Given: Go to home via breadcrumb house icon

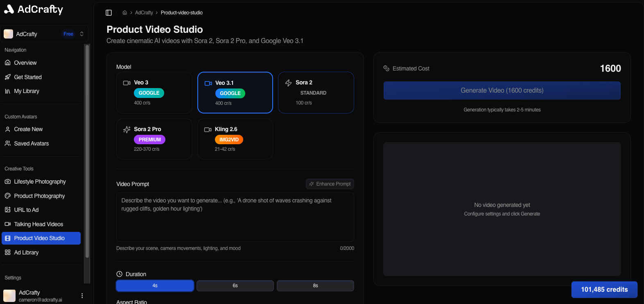Looking at the screenshot, I should [x=124, y=13].
